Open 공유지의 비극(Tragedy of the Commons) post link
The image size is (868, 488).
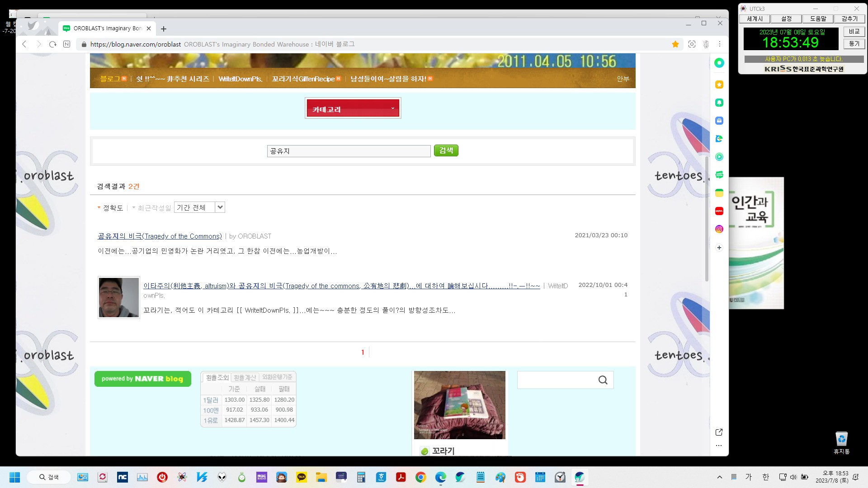pyautogui.click(x=160, y=236)
